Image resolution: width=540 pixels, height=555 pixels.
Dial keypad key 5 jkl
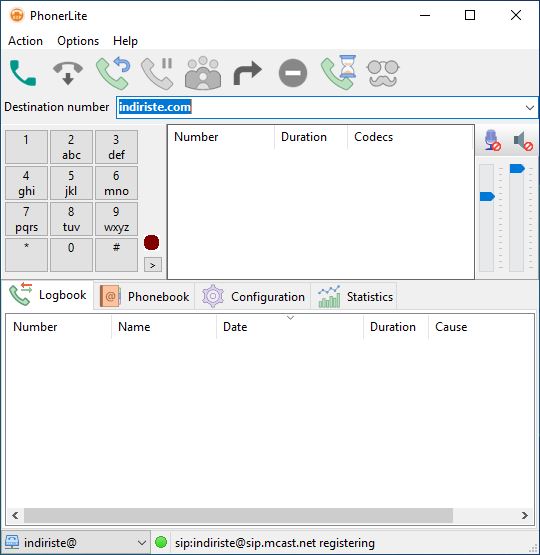[71, 183]
